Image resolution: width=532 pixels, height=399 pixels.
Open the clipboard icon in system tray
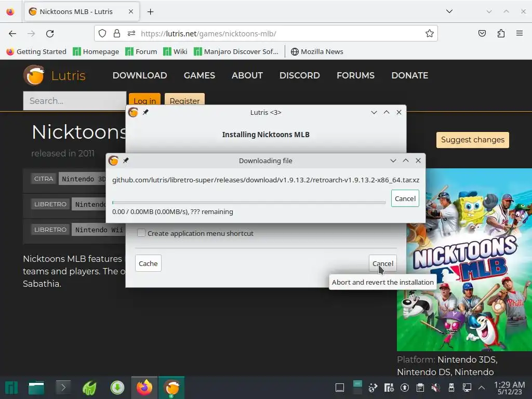click(x=420, y=388)
